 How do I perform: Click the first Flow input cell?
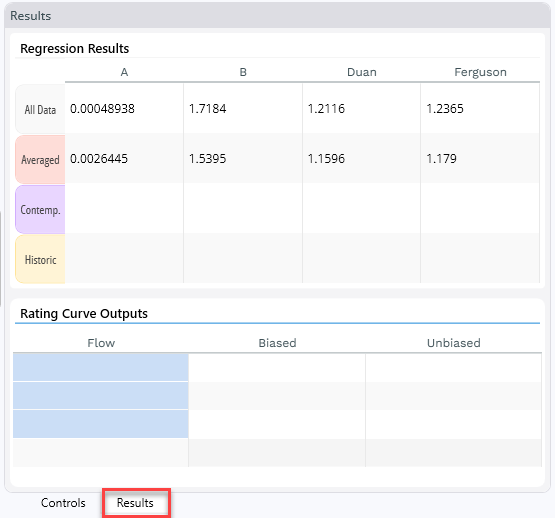click(x=101, y=367)
